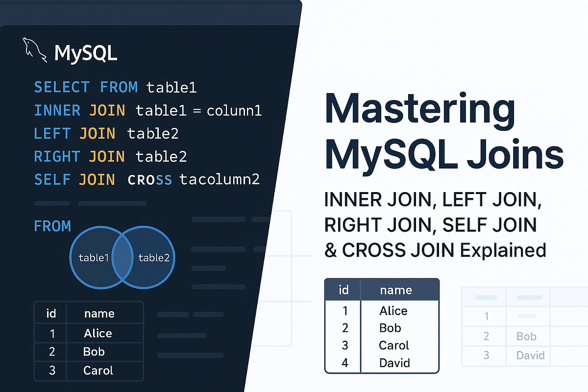Image resolution: width=588 pixels, height=392 pixels.
Task: Click 'tacolumn2' at the end of the code
Action: [220, 179]
